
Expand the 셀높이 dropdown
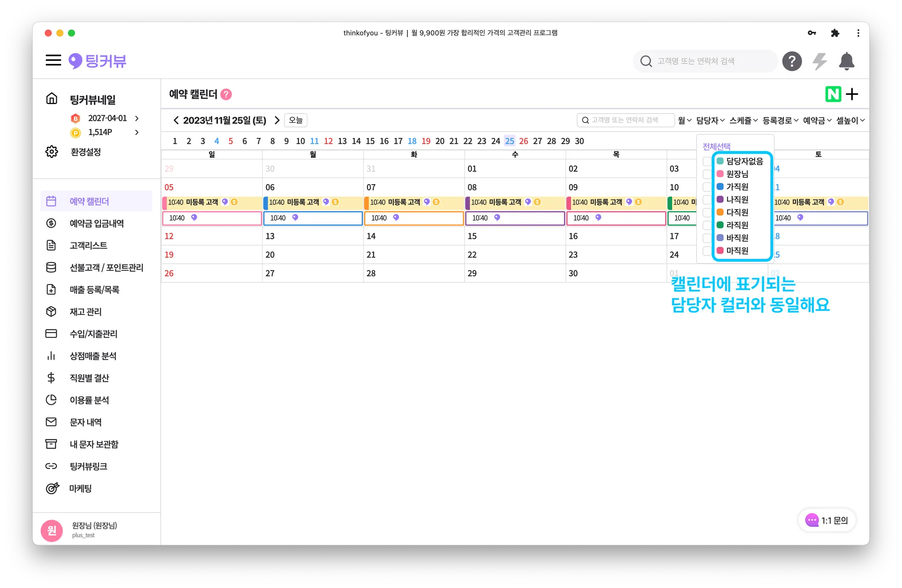[850, 120]
